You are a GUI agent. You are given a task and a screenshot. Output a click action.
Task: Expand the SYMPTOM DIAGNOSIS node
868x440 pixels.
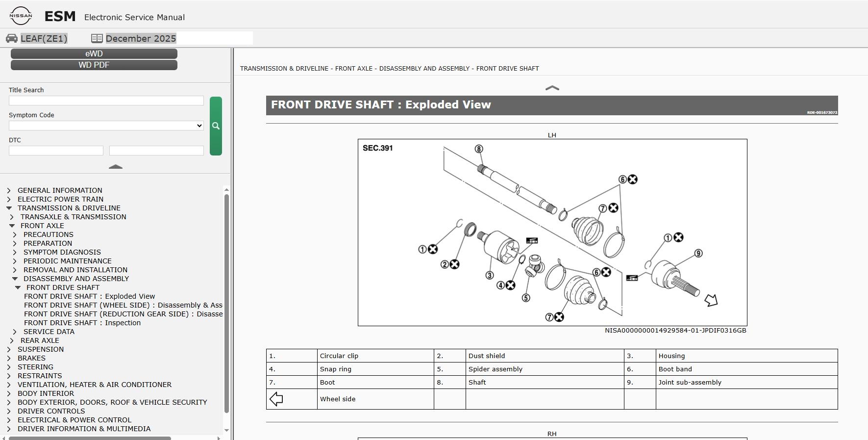(x=15, y=252)
